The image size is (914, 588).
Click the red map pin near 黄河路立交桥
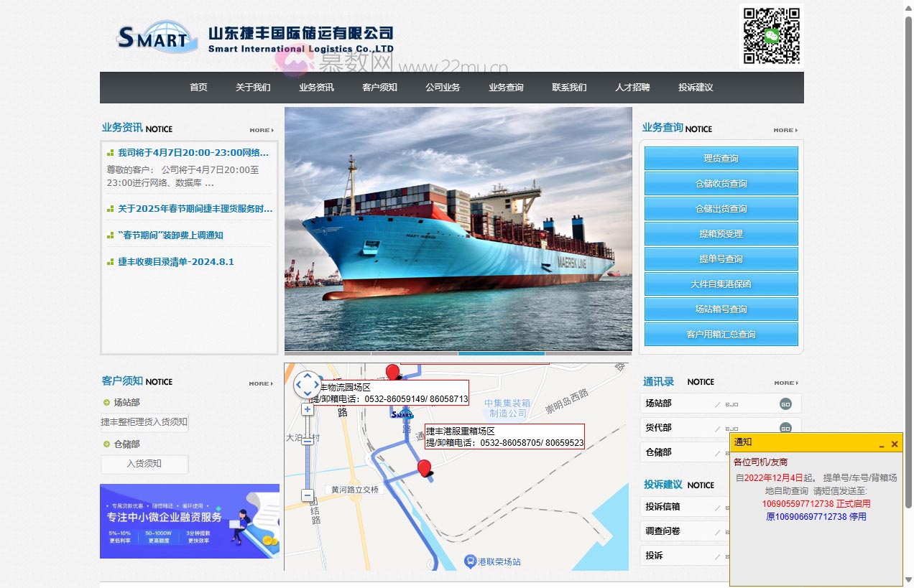pos(425,468)
